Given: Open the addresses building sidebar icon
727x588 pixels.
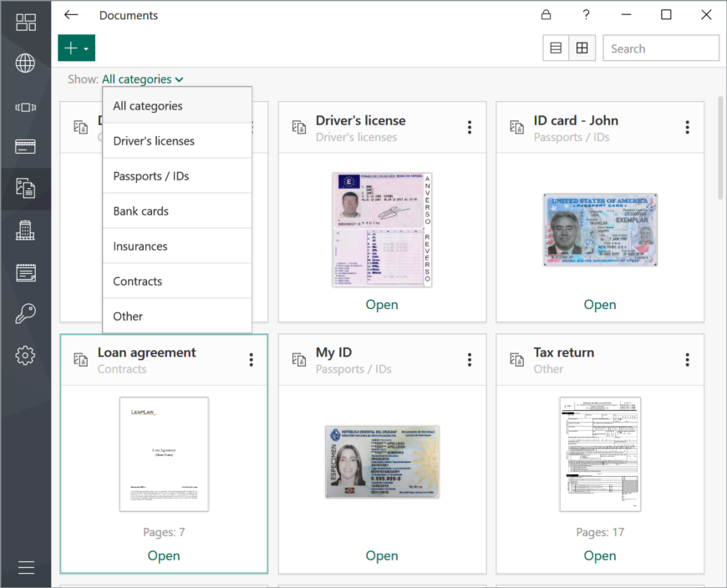Looking at the screenshot, I should pos(26,230).
